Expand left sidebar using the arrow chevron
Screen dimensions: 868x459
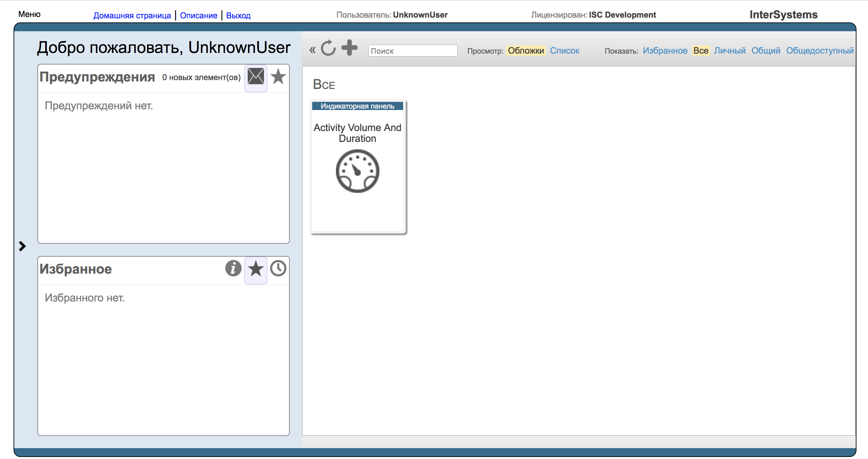22,246
